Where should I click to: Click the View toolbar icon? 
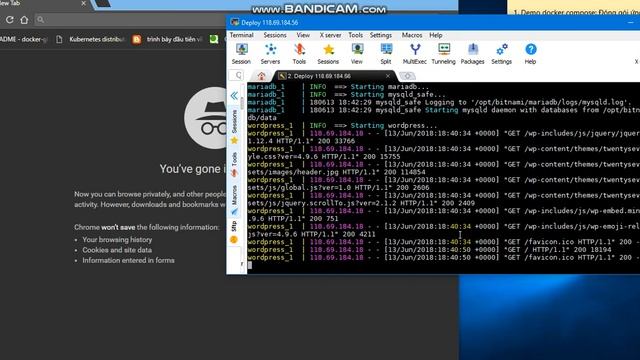(x=357, y=54)
